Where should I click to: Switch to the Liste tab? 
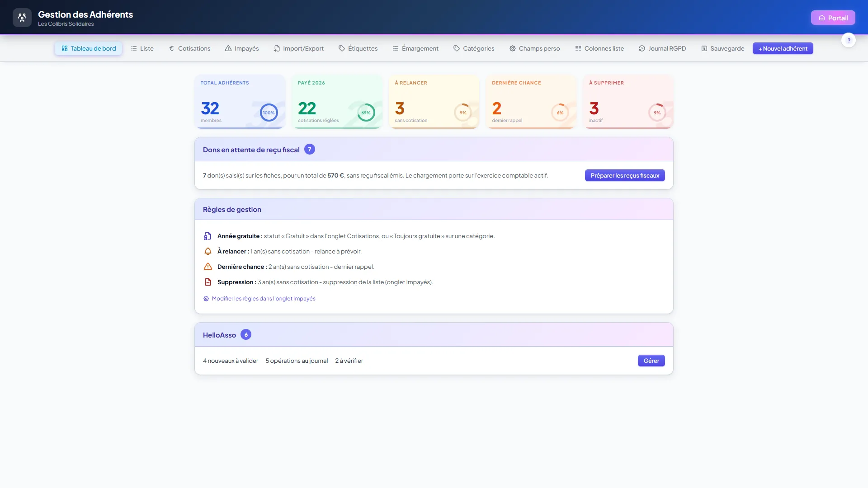[142, 48]
